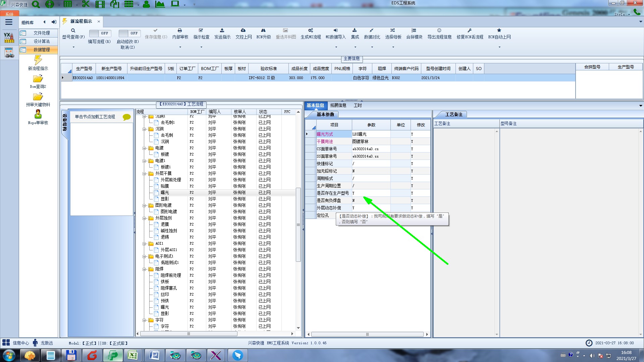Click 文控上网 cloud toolbar button
This screenshot has width=644, height=362.
(244, 34)
